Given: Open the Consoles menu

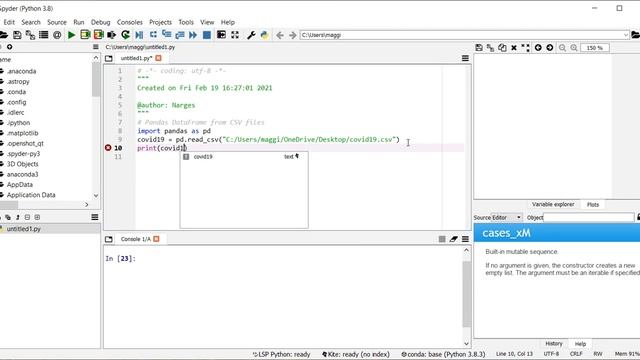Looking at the screenshot, I should click(x=129, y=22).
